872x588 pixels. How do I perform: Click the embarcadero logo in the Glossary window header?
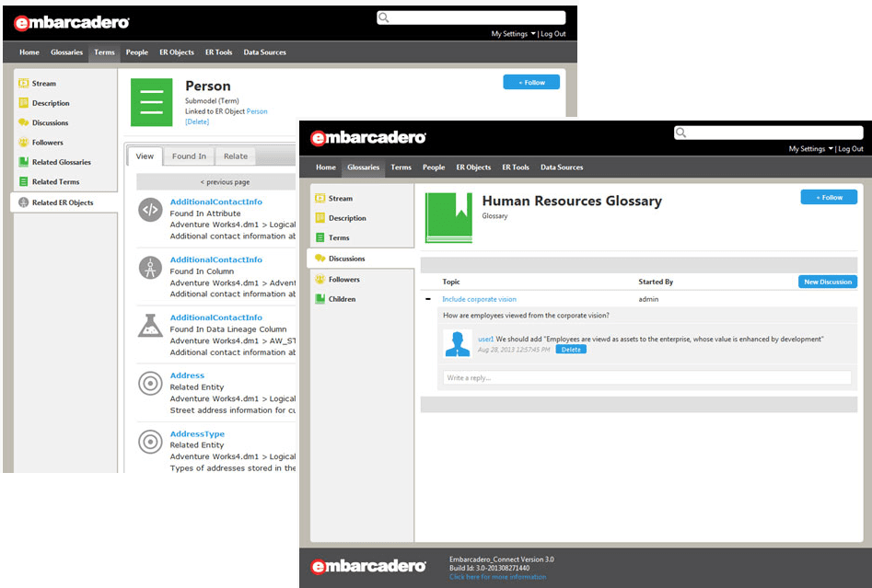[368, 137]
